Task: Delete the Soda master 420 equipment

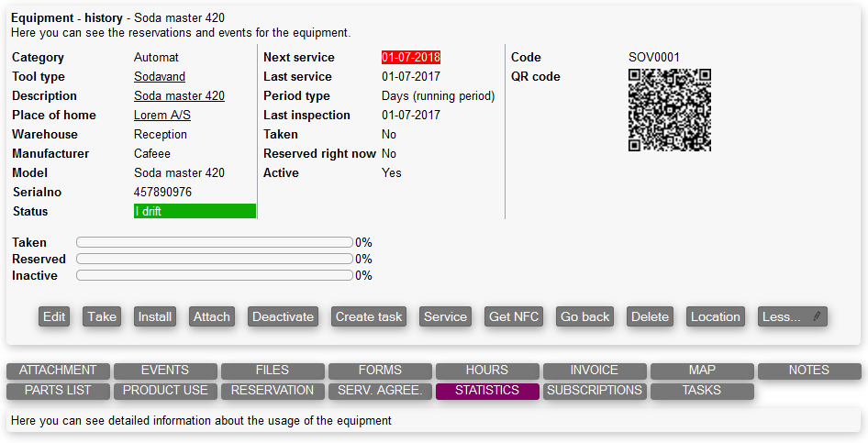Action: (650, 316)
